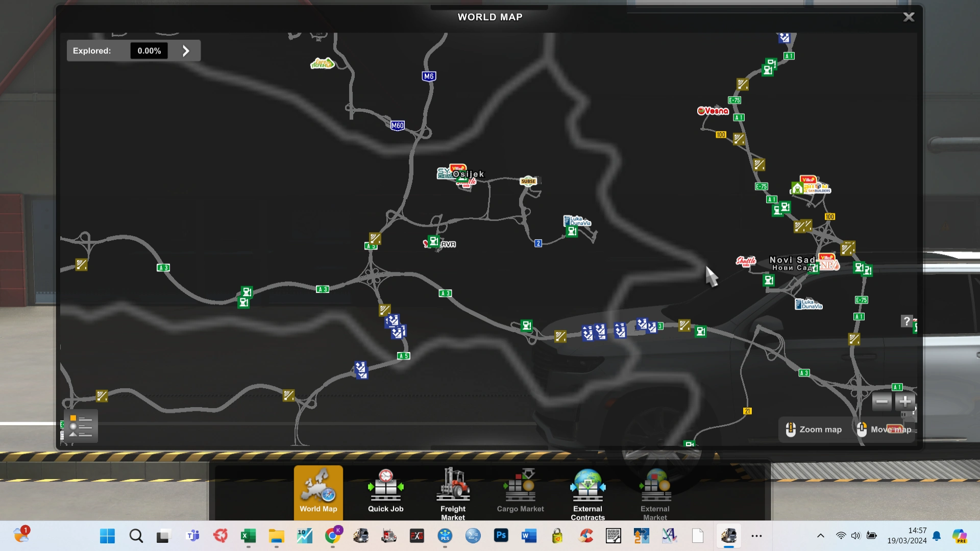Click the zoom out minus button
This screenshot has height=551, width=980.
(881, 402)
